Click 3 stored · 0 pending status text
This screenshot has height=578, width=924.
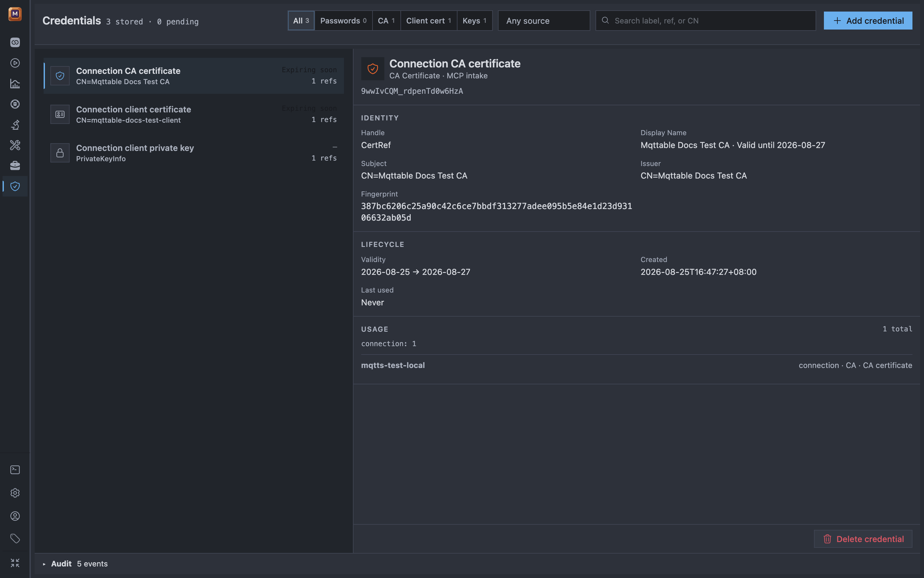tap(152, 22)
